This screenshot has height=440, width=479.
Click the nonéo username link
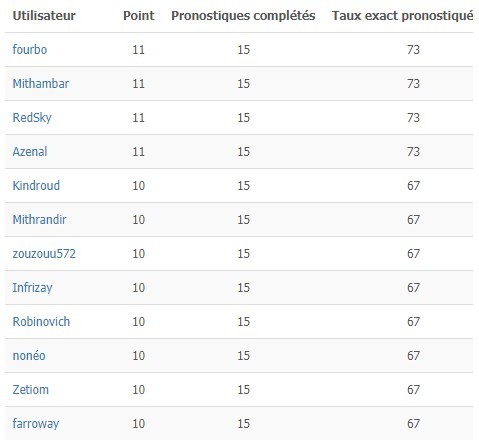[29, 356]
